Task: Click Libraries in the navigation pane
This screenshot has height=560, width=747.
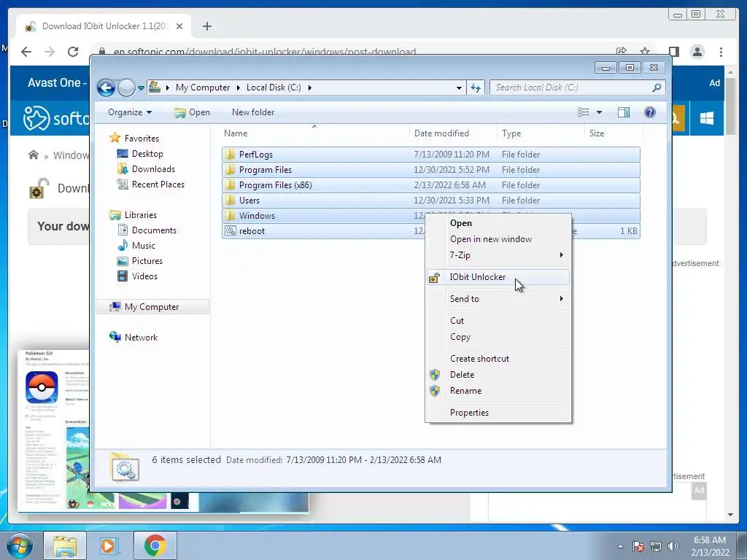Action: point(141,215)
